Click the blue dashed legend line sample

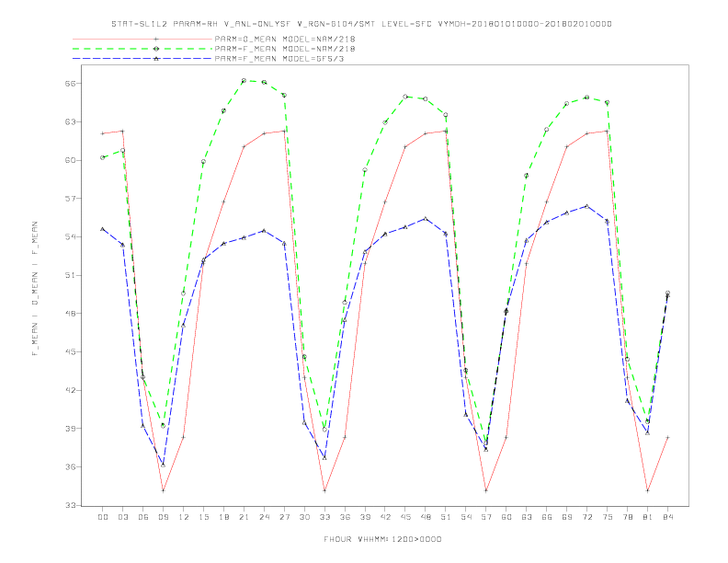142,59
